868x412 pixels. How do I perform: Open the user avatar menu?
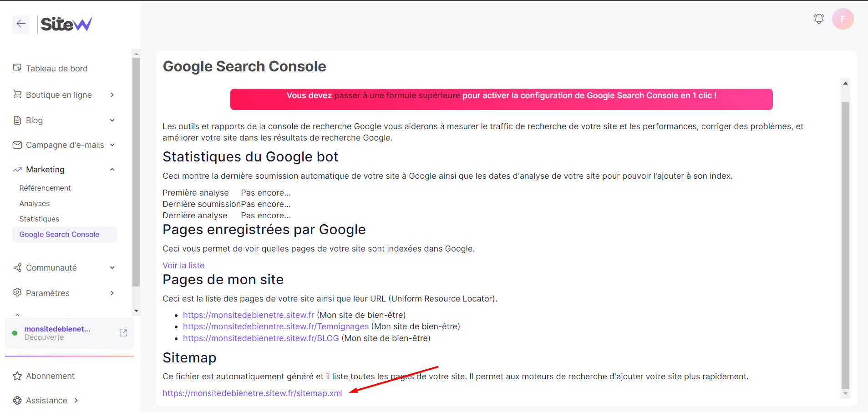(843, 19)
